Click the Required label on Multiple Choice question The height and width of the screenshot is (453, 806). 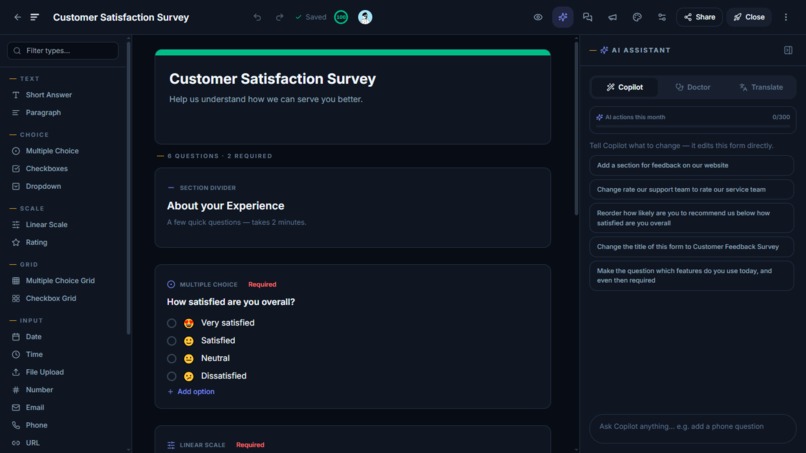pyautogui.click(x=262, y=284)
